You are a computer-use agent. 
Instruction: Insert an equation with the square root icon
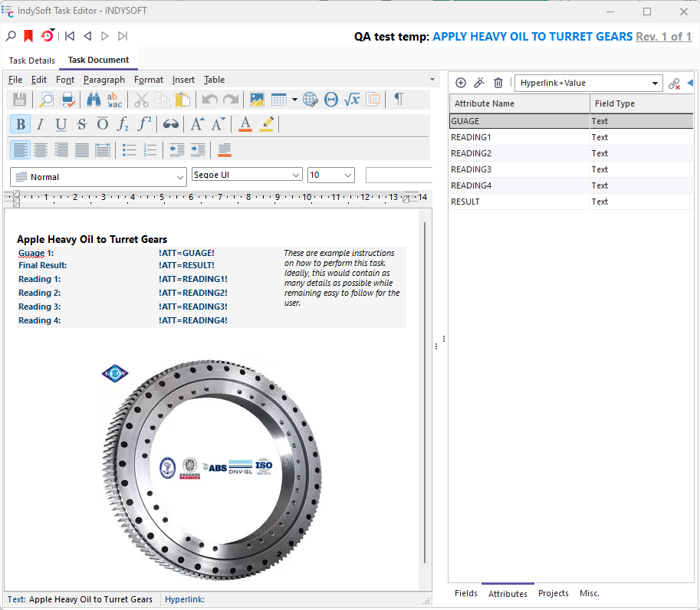click(352, 100)
